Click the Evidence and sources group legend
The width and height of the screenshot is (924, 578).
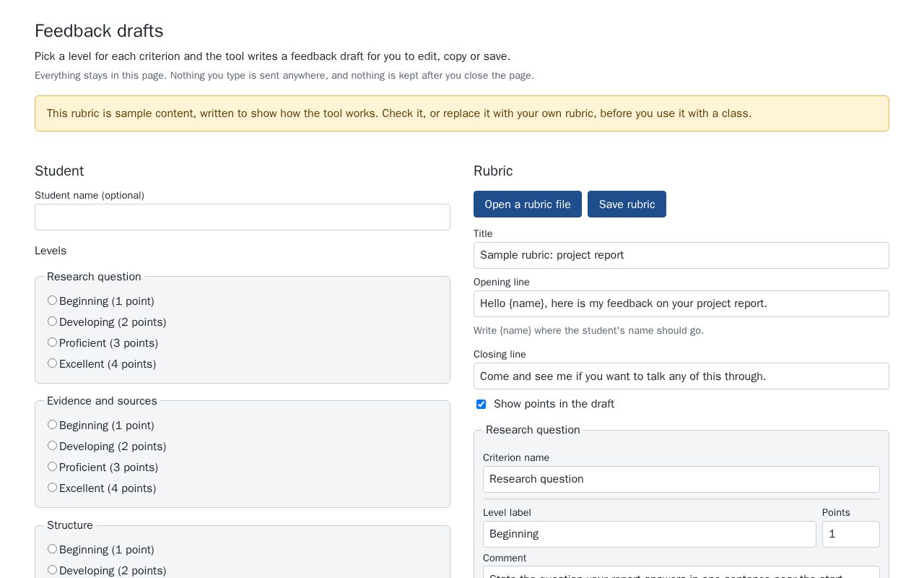[102, 401]
